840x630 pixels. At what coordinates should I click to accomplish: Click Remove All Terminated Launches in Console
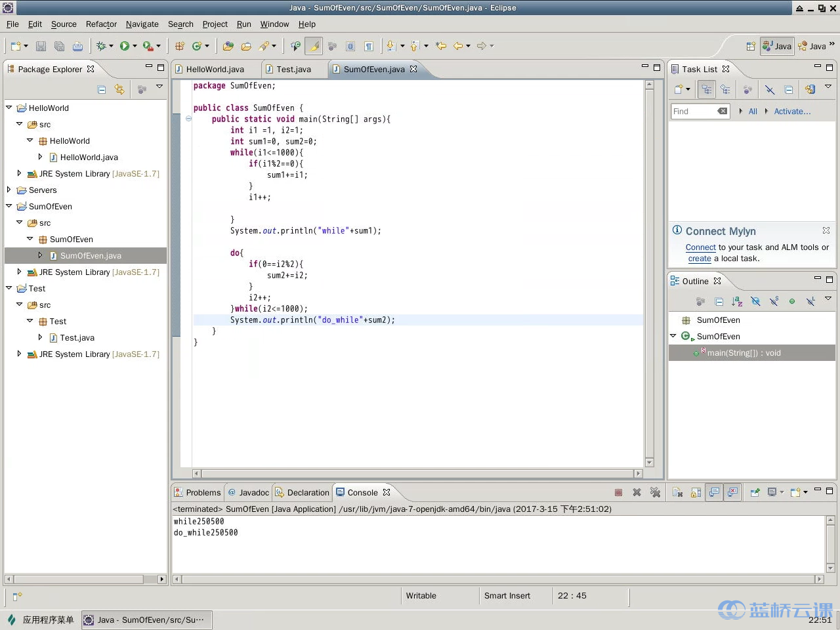pyautogui.click(x=655, y=492)
